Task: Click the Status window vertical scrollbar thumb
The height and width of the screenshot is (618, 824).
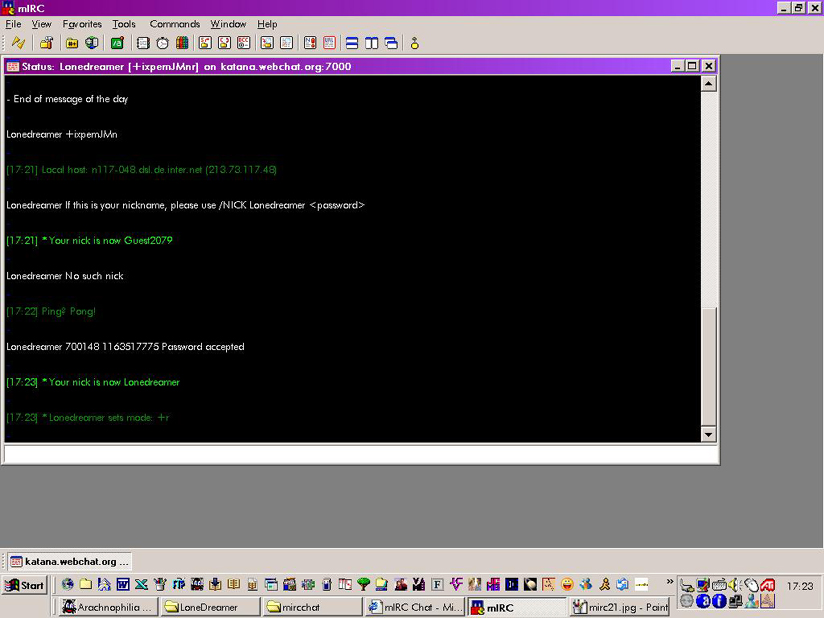Action: 708,366
